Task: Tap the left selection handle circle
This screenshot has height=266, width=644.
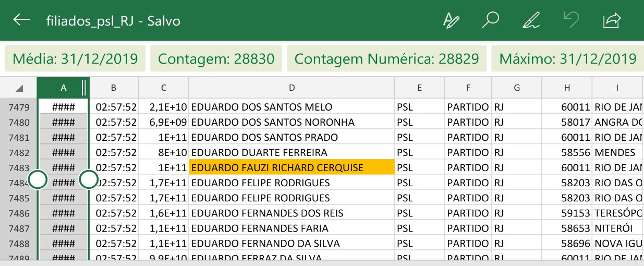Action: (38, 180)
